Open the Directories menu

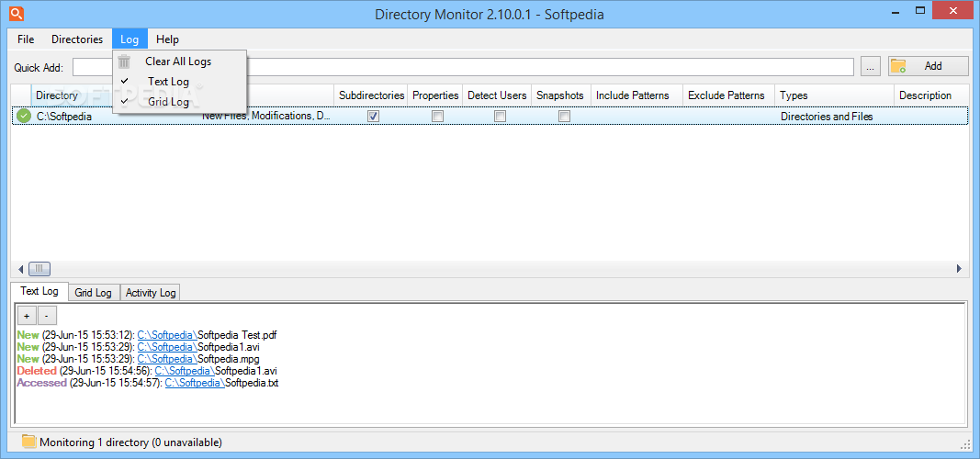pyautogui.click(x=77, y=39)
